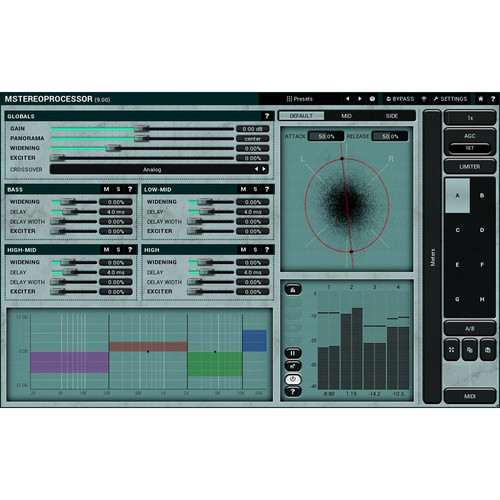Click the copy preset icon
The image size is (500, 500).
pyautogui.click(x=470, y=350)
